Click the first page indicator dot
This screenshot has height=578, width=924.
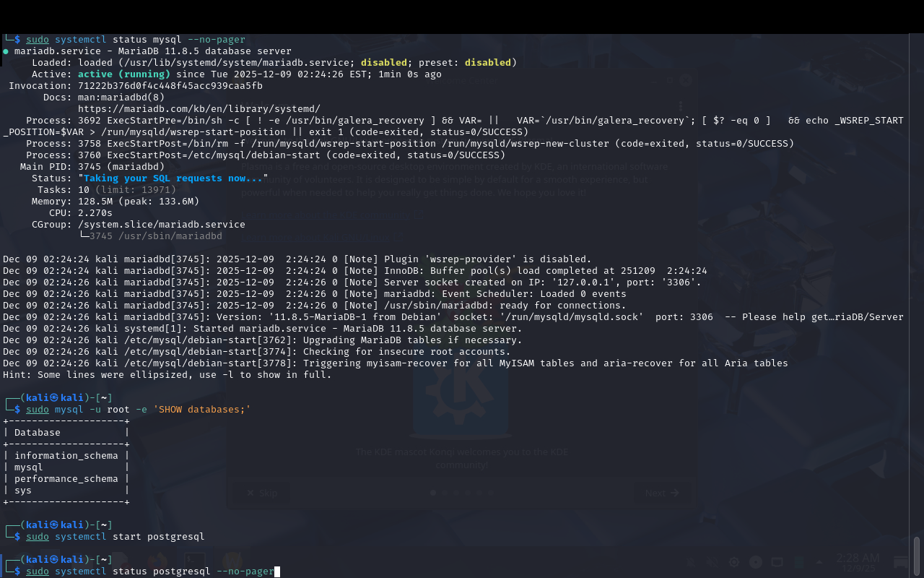433,493
